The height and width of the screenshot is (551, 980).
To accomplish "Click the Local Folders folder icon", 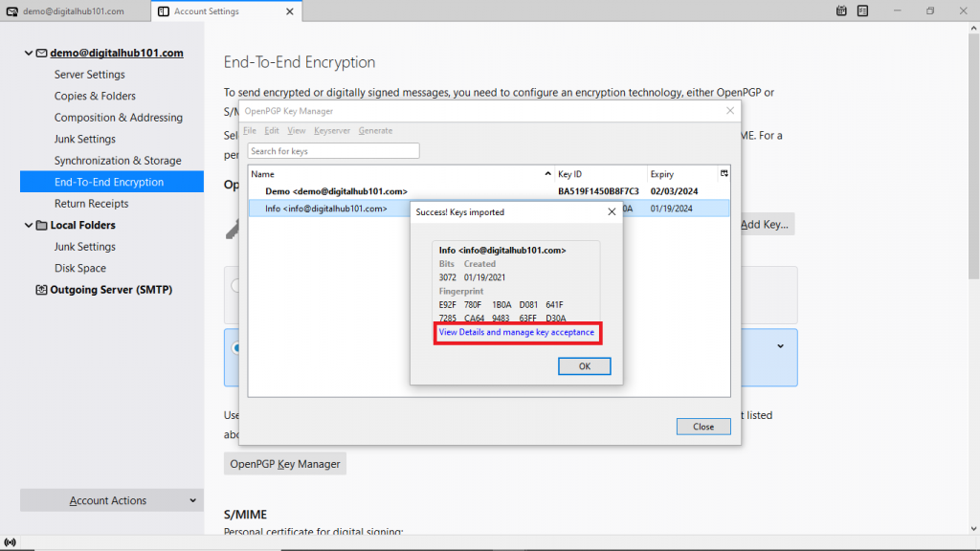I will 42,225.
